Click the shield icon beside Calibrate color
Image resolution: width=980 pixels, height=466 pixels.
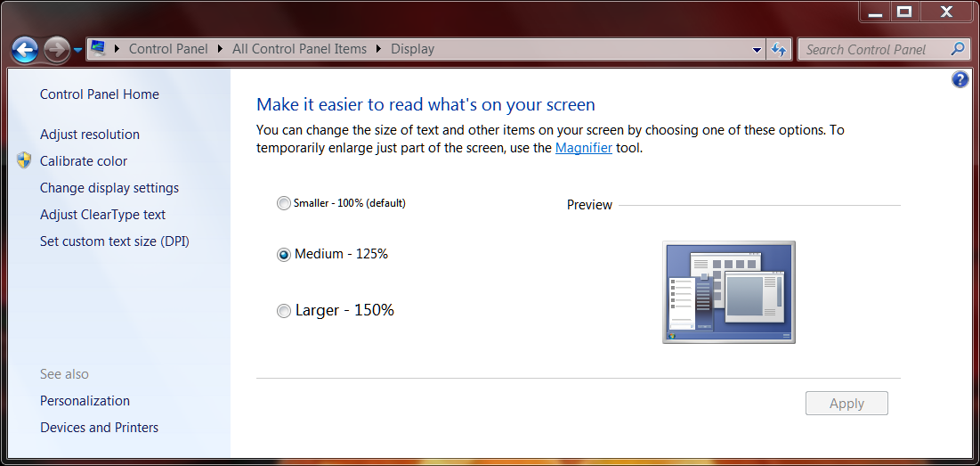[24, 160]
